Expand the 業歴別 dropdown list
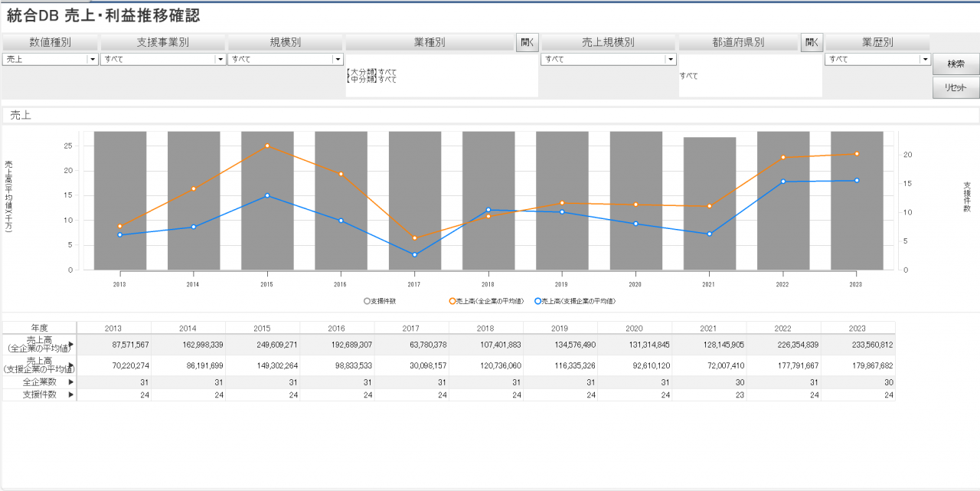The image size is (980, 491). [925, 59]
